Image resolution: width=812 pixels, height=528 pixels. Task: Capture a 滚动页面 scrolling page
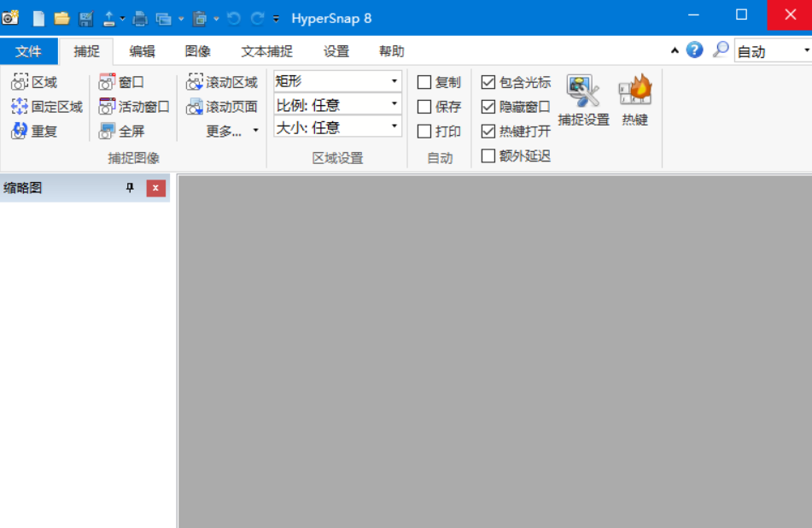tap(222, 107)
